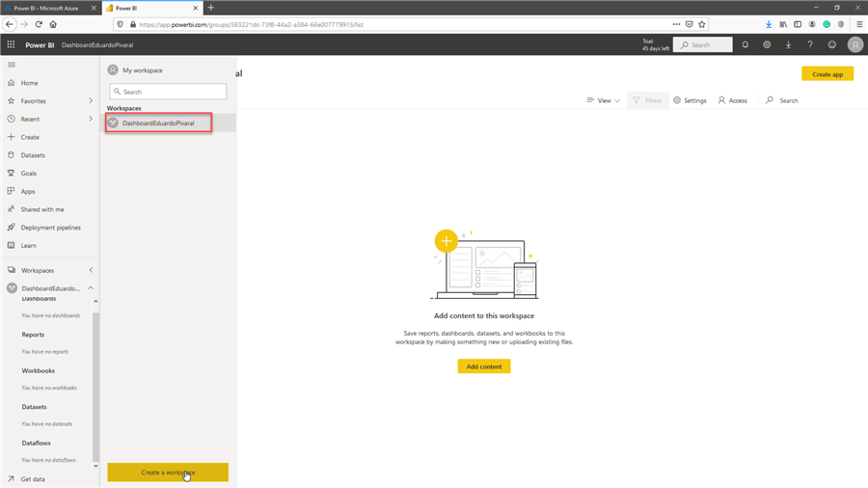Click the content list Search field
Image resolution: width=868 pixels, height=488 pixels.
click(x=781, y=100)
